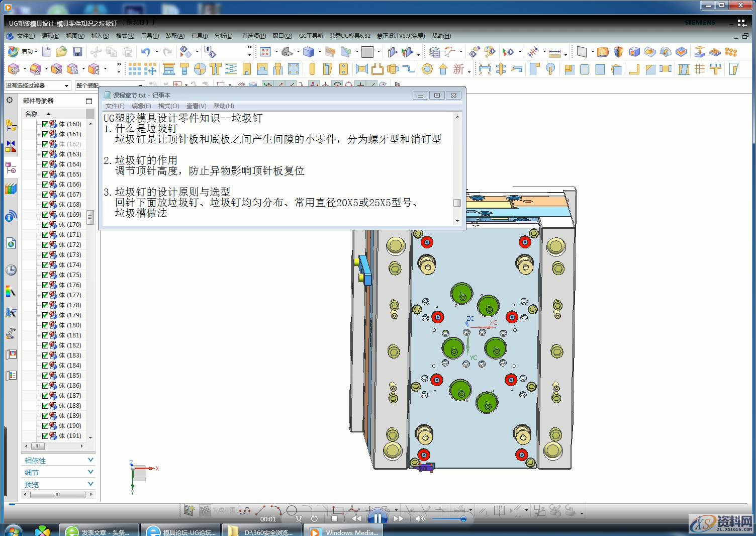The width and height of the screenshot is (756, 536).
Task: Open the 装配(A) menu
Action: (174, 36)
